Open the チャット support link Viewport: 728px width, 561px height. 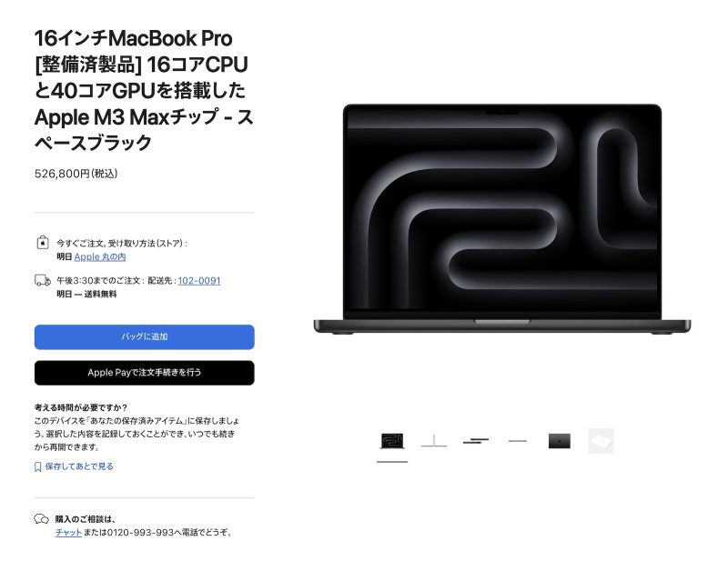pyautogui.click(x=69, y=532)
